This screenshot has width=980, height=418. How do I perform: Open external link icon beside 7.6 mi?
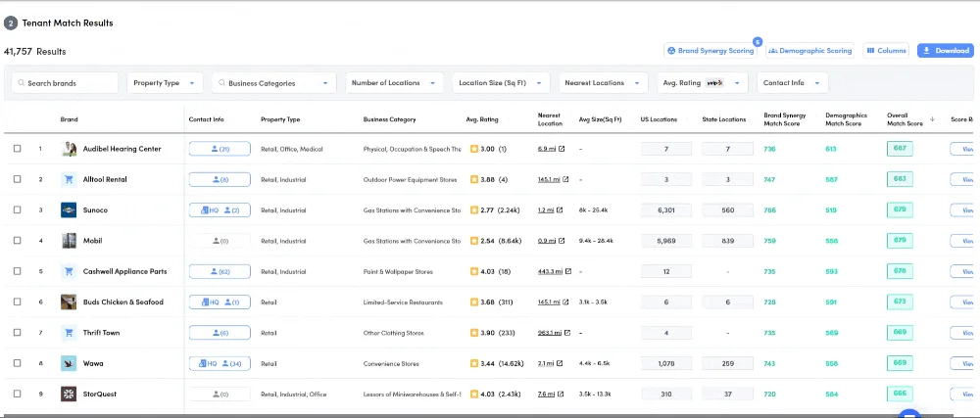561,394
